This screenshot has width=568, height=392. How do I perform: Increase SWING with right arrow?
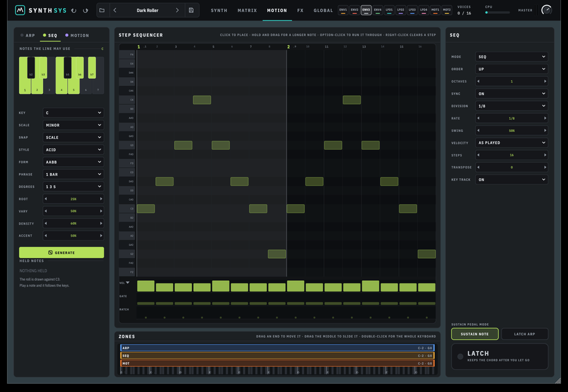(x=545, y=131)
